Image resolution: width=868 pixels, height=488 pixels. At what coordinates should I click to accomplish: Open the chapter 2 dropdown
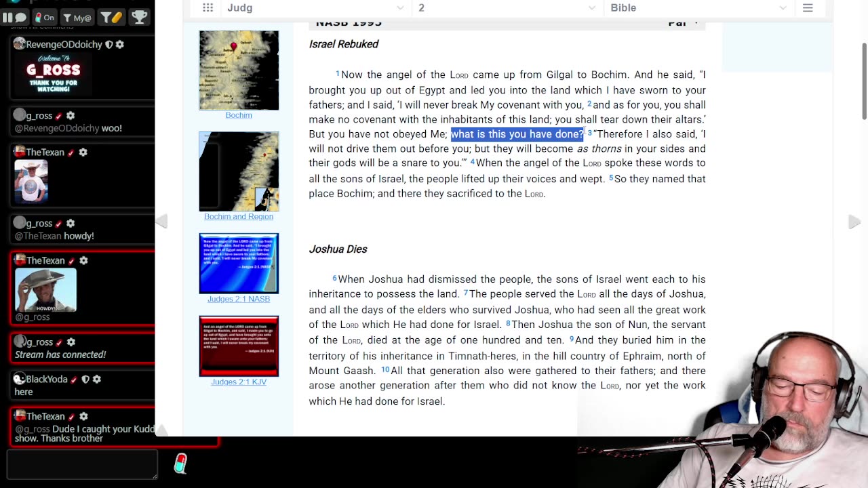point(507,7)
